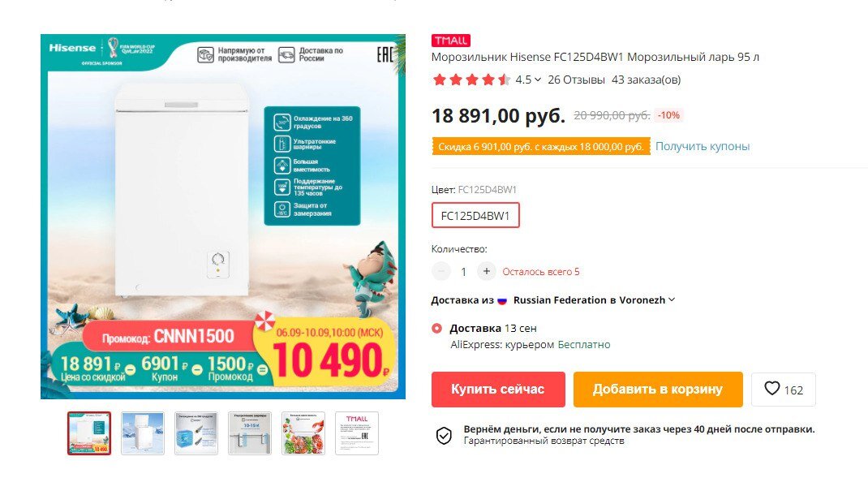Click the shield guarantee icon
868x478 pixels.
[x=444, y=435]
